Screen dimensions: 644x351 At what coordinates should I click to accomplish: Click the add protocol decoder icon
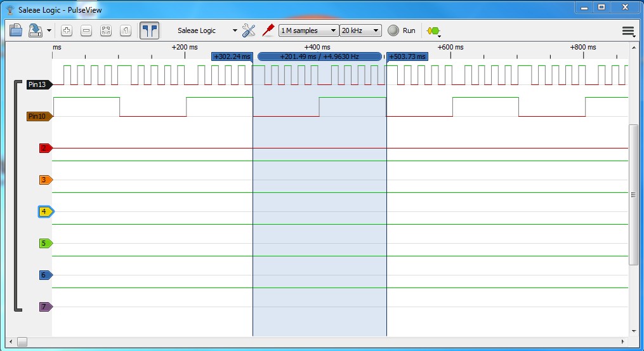(x=434, y=30)
